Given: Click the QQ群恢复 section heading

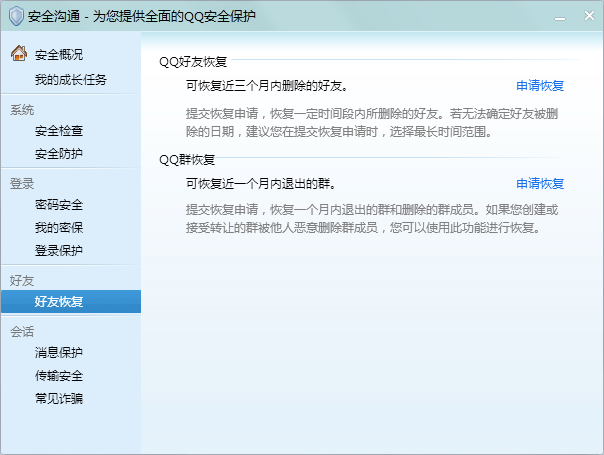Looking at the screenshot, I should 187,160.
